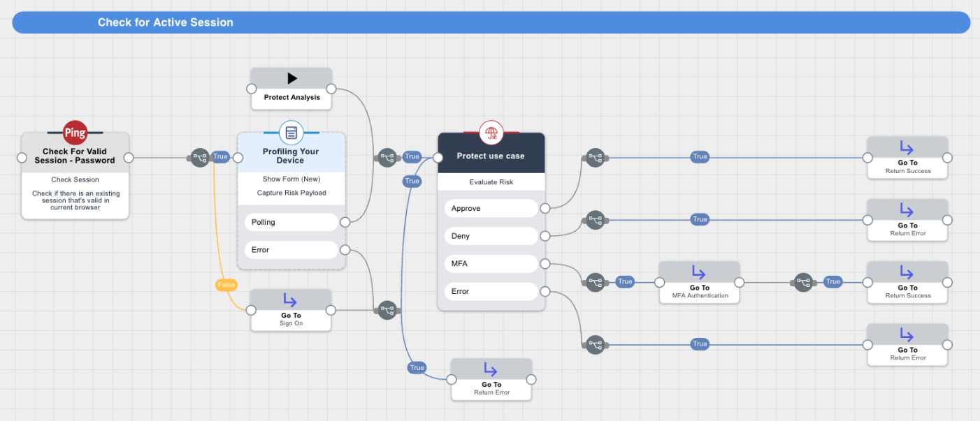Click input connector of Protect use case
The image size is (980, 421).
click(438, 158)
